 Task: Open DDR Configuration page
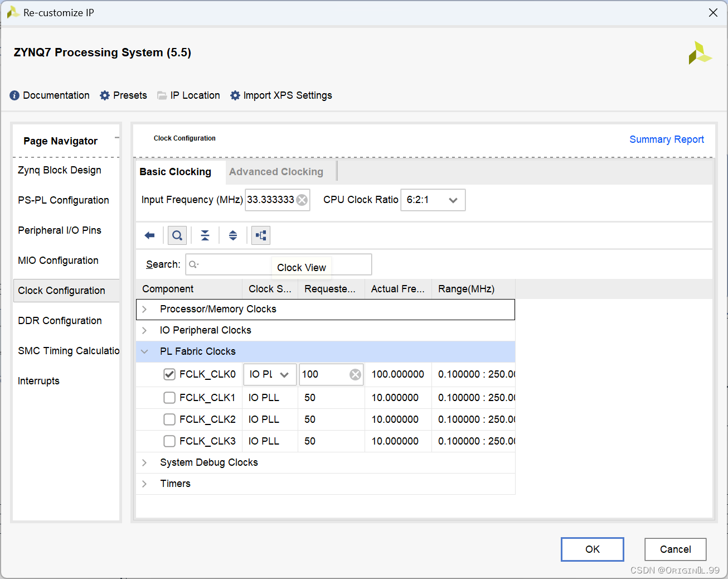coord(60,321)
